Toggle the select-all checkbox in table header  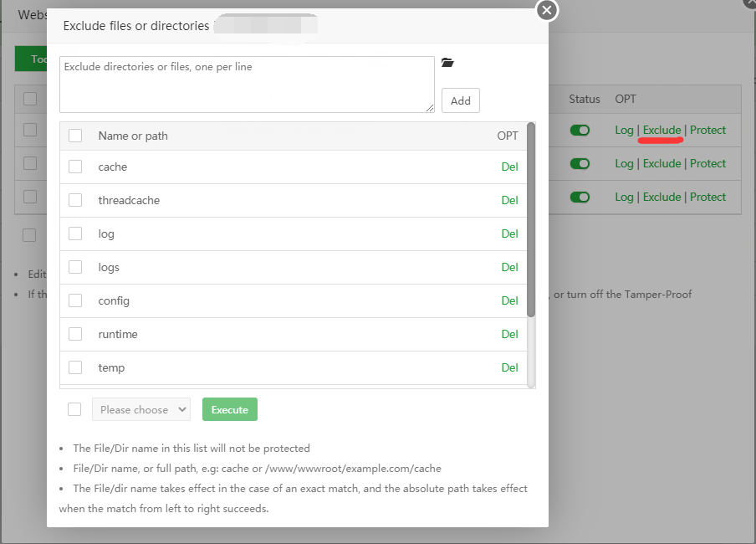(75, 136)
